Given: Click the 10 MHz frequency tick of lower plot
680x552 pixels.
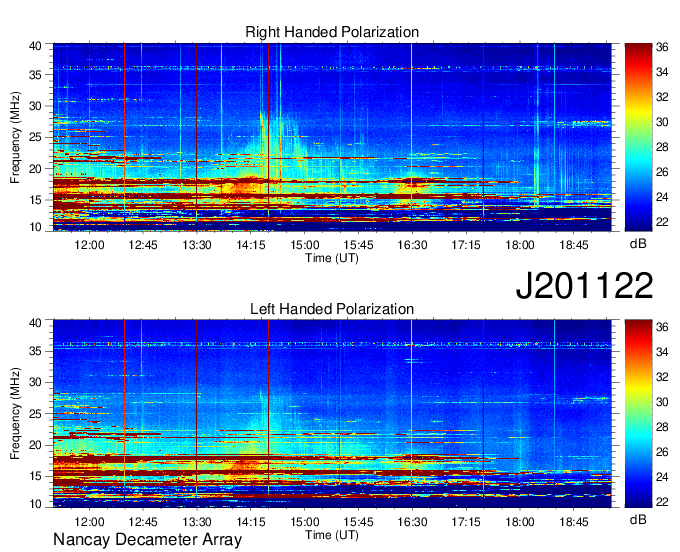Looking at the screenshot, I should pyautogui.click(x=35, y=504).
